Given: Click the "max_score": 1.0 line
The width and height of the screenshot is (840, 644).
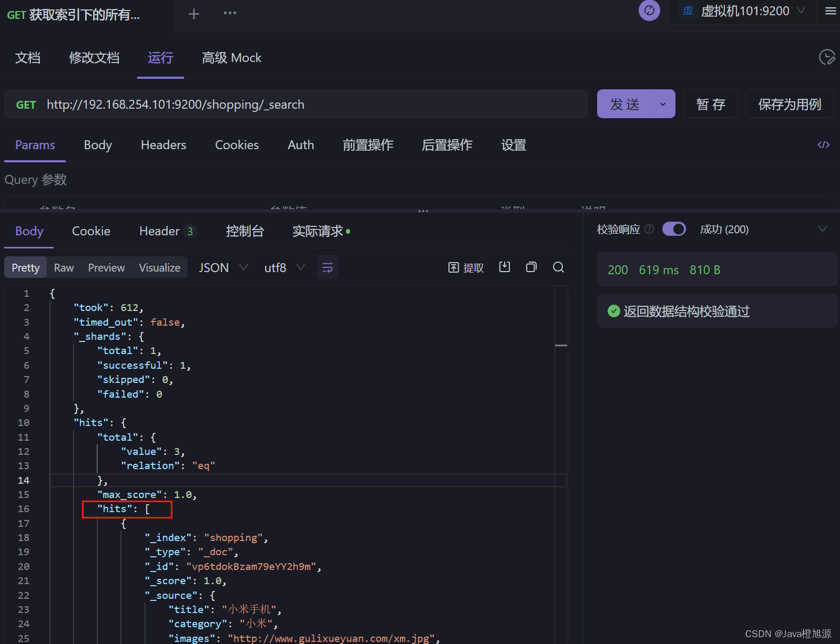Looking at the screenshot, I should click(147, 494).
